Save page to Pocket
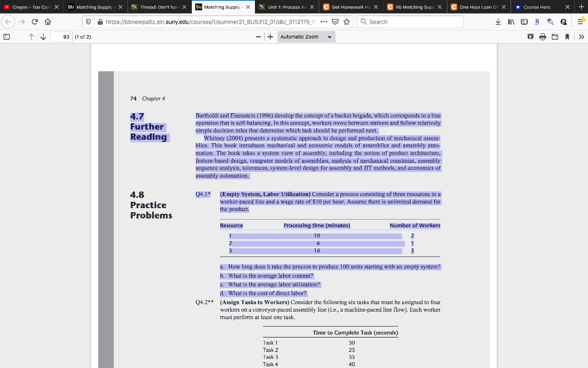Viewport: 588px width, 368px height. 335,22
